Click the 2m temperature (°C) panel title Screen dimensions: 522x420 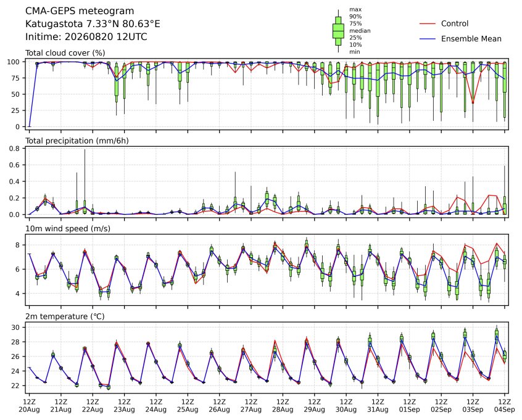65,316
